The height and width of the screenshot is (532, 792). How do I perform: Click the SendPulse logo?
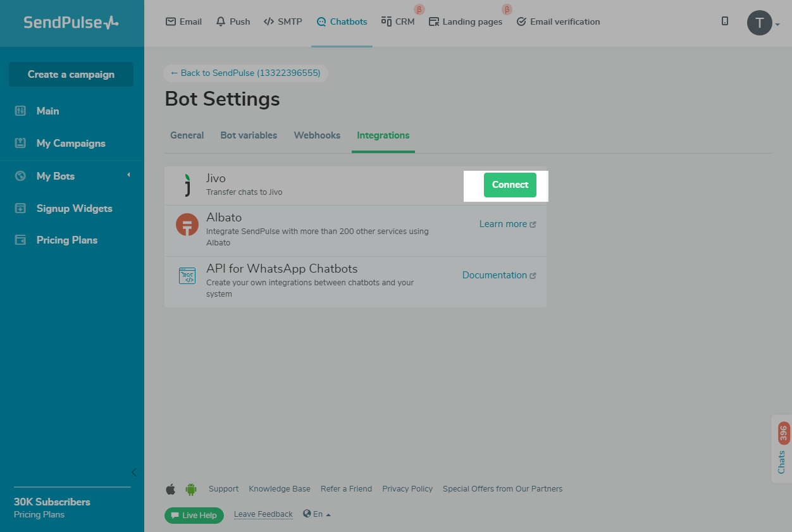(71, 23)
